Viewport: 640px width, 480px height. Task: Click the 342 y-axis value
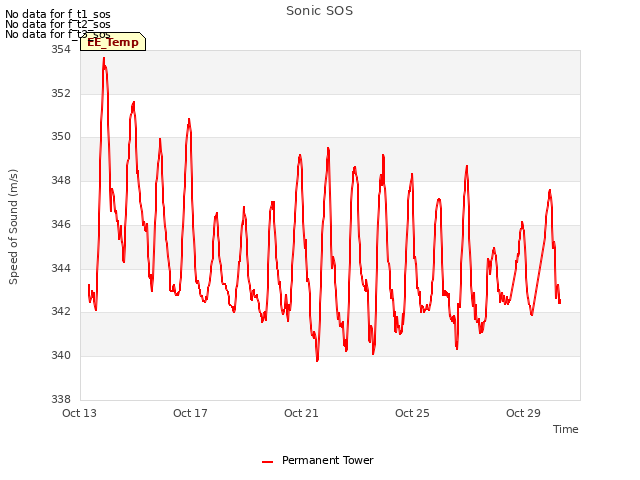(x=61, y=312)
